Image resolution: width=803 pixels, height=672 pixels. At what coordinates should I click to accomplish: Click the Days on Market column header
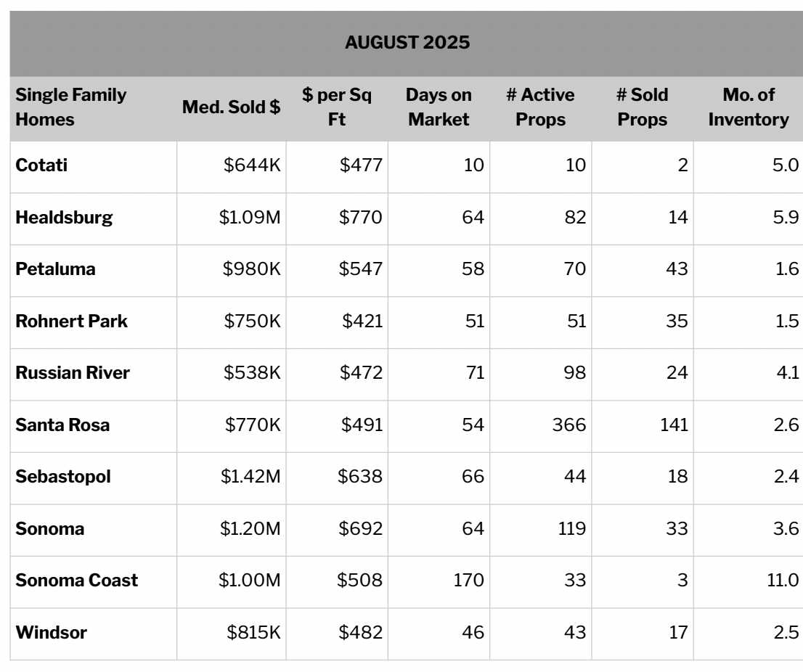coord(439,107)
